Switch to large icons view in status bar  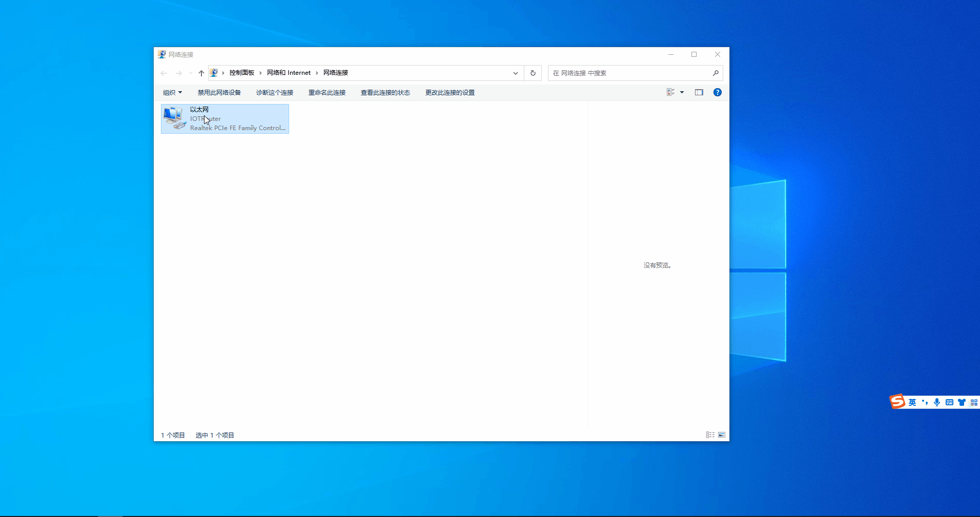(x=722, y=435)
